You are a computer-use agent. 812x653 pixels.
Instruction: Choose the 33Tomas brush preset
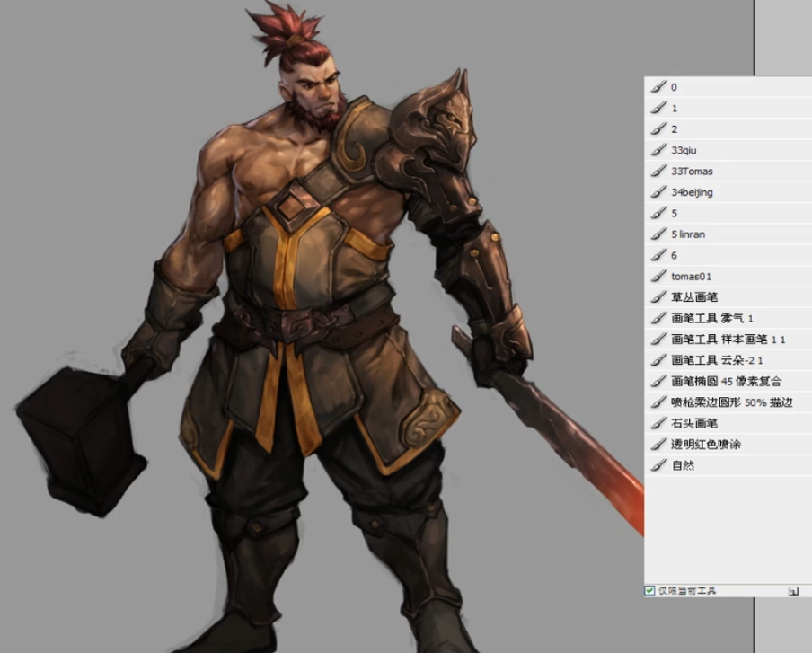pos(728,171)
